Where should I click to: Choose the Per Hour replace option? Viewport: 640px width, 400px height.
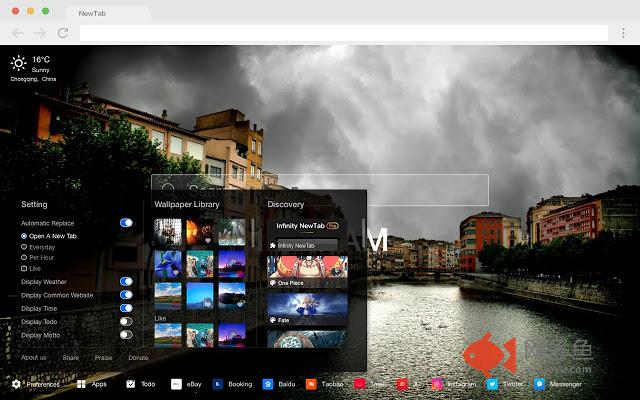pyautogui.click(x=24, y=257)
